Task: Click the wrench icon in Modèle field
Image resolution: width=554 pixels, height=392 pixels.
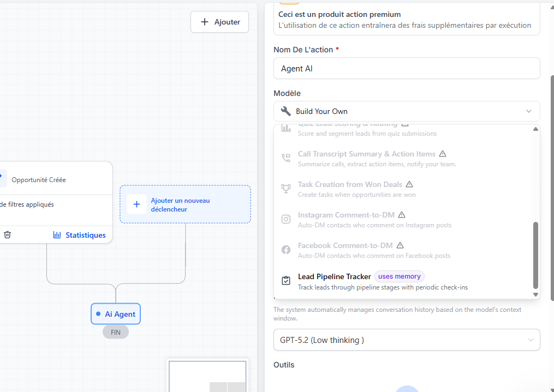Action: pos(286,111)
